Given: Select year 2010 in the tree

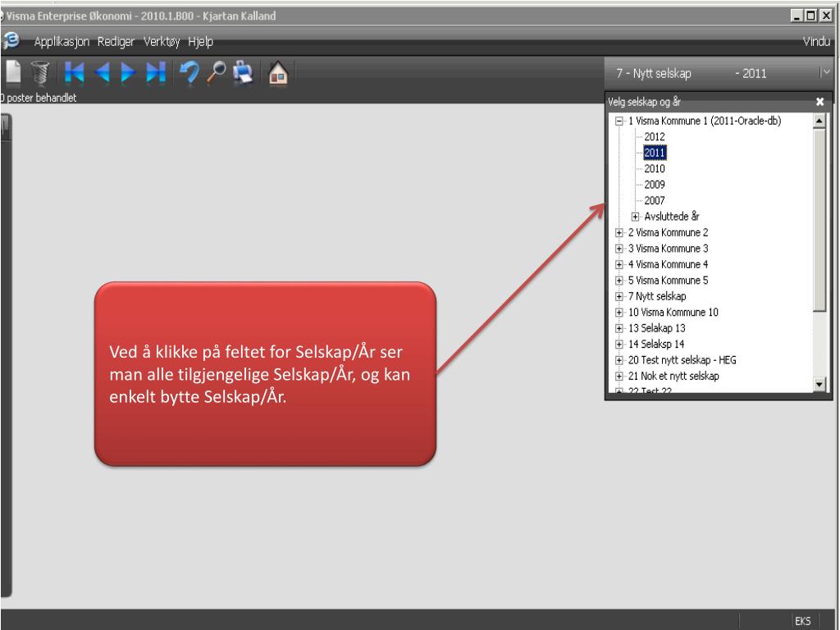Looking at the screenshot, I should tap(654, 169).
